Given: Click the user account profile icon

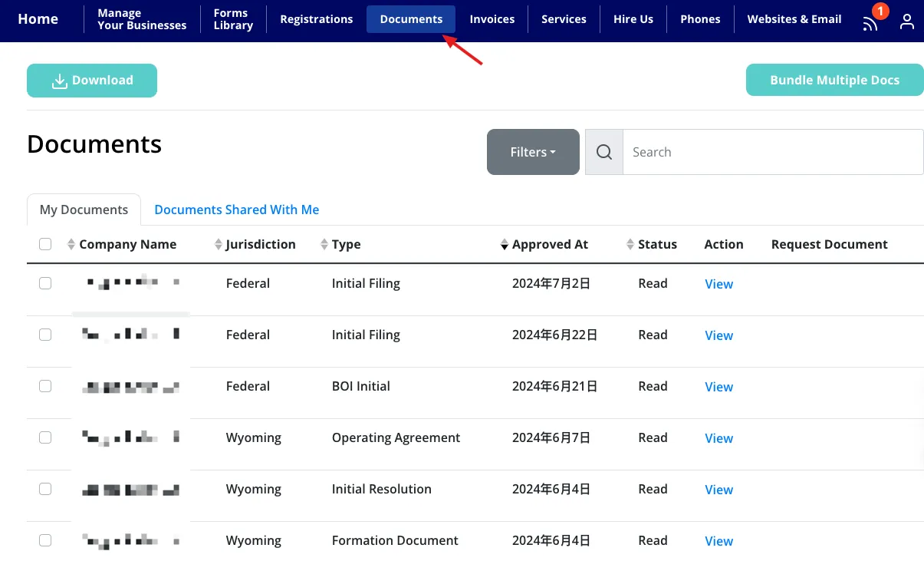Looking at the screenshot, I should click(x=907, y=21).
